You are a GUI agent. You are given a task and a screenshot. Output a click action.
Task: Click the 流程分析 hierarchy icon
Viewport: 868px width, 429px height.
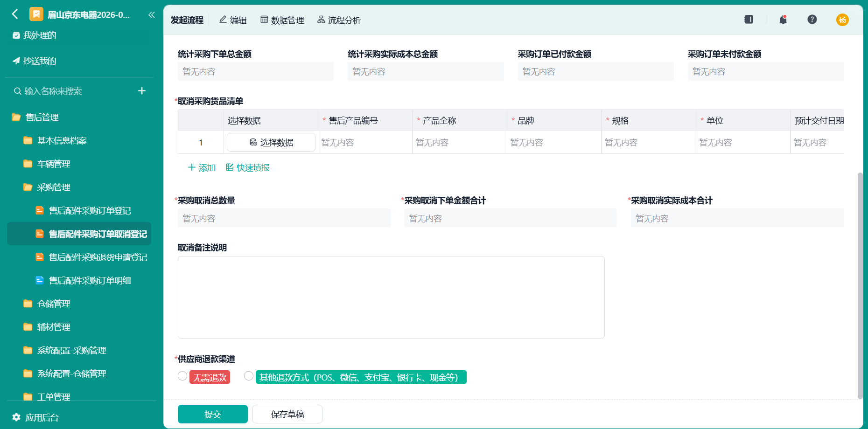[x=321, y=20]
